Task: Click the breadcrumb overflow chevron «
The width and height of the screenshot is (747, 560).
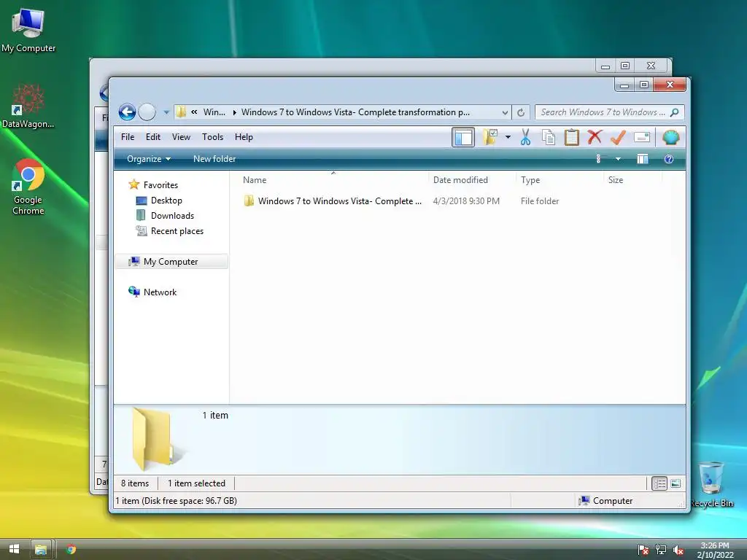Action: [x=194, y=112]
